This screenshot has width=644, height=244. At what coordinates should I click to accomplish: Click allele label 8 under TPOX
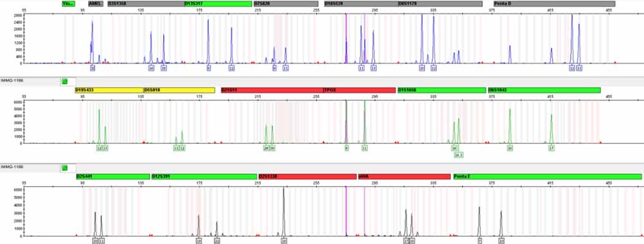click(346, 148)
